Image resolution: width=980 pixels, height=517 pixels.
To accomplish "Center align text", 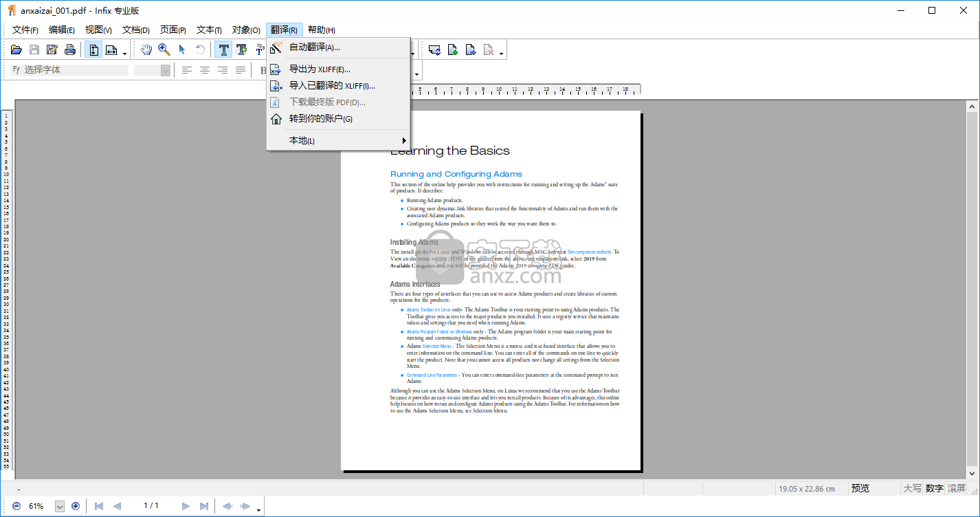I will coord(205,70).
